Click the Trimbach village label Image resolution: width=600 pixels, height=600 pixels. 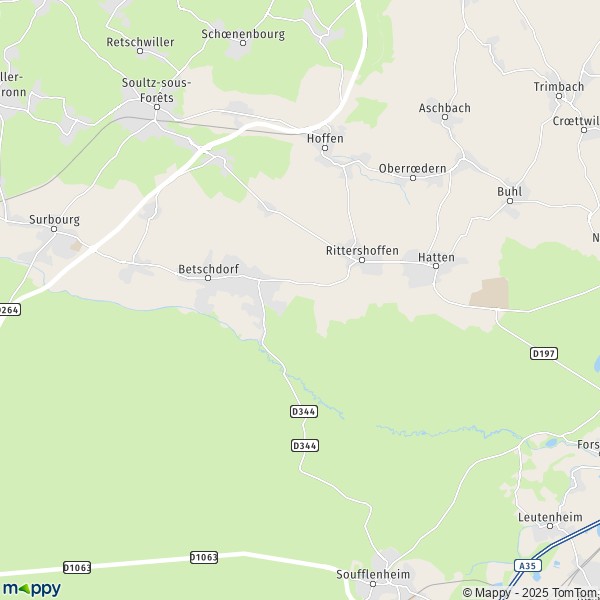pyautogui.click(x=559, y=86)
